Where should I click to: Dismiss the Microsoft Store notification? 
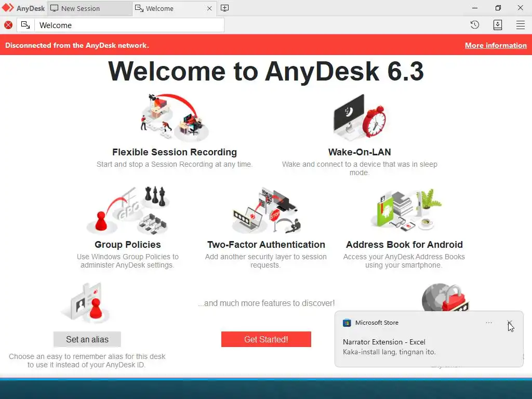[510, 323]
